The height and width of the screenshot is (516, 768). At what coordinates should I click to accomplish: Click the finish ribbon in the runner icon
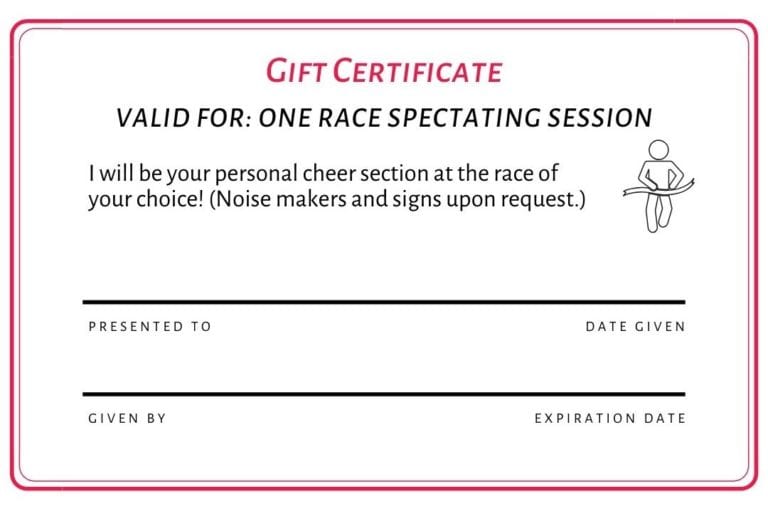click(x=659, y=188)
